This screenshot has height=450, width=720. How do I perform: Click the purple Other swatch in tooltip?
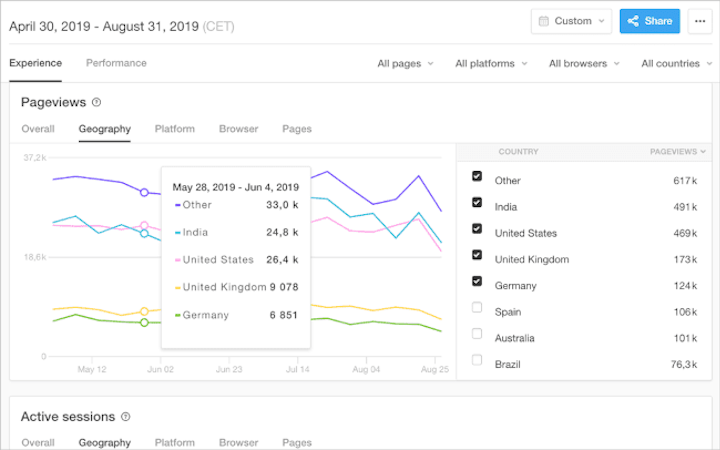pos(178,205)
